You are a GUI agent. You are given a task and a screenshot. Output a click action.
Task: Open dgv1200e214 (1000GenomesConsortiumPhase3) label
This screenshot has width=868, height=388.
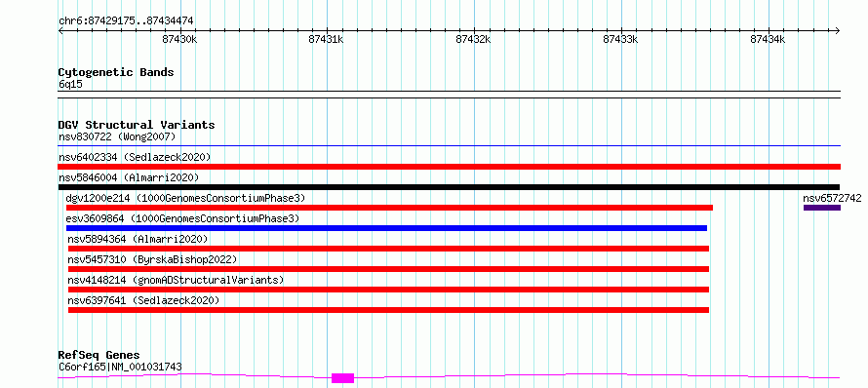coord(185,198)
